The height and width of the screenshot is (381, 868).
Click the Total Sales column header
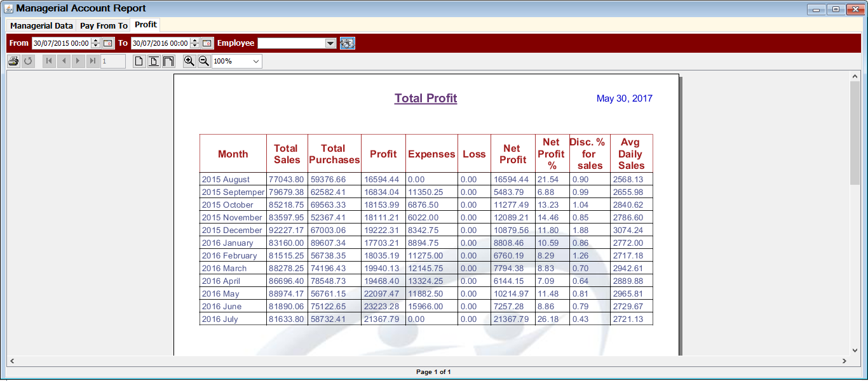(x=287, y=154)
